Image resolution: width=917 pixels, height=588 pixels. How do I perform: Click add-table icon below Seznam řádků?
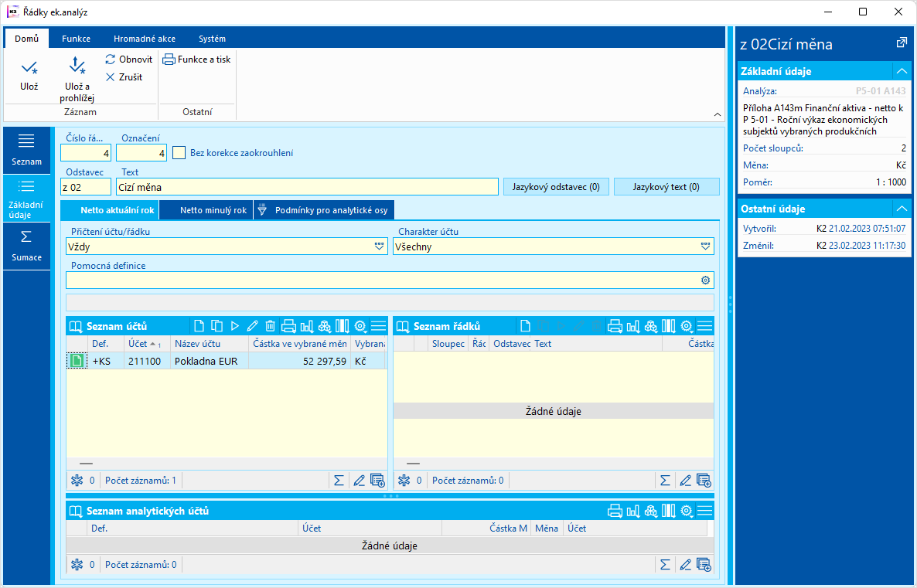pyautogui.click(x=704, y=481)
